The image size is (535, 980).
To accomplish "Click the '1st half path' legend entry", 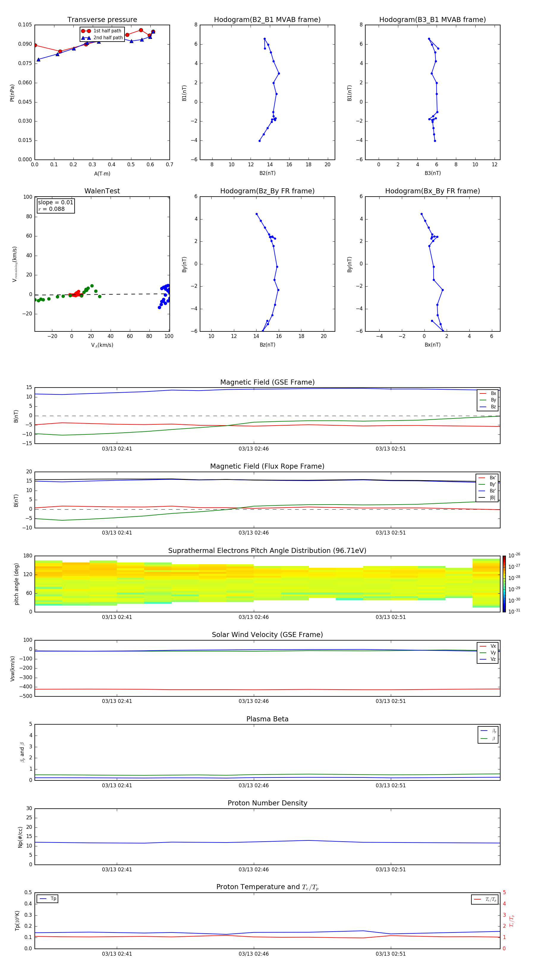I will tap(102, 31).
